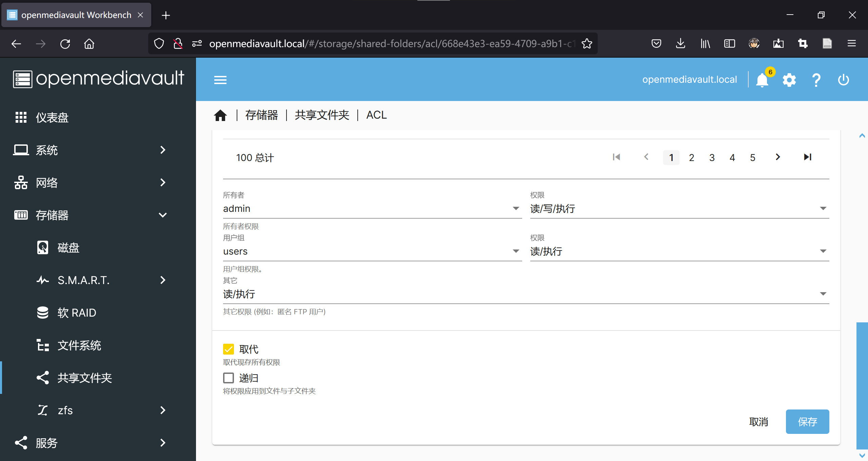868x461 pixels.
Task: Go to page 3 in pagination
Action: (x=712, y=158)
